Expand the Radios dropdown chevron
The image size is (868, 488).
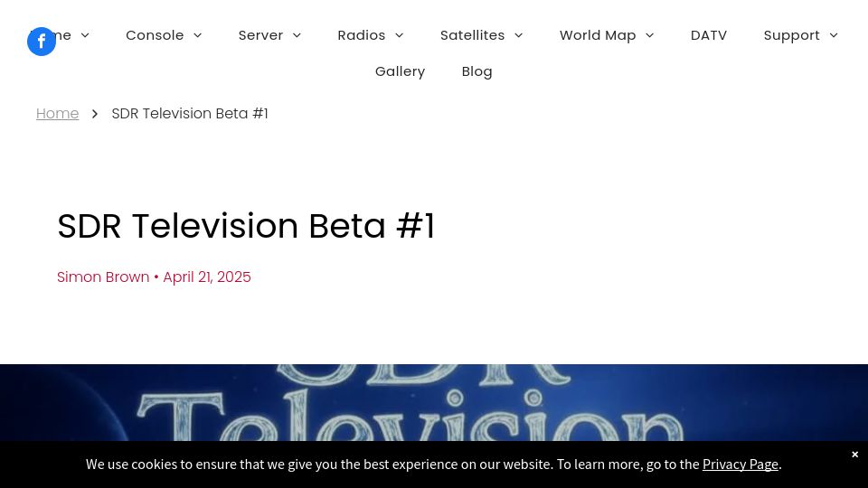point(399,35)
